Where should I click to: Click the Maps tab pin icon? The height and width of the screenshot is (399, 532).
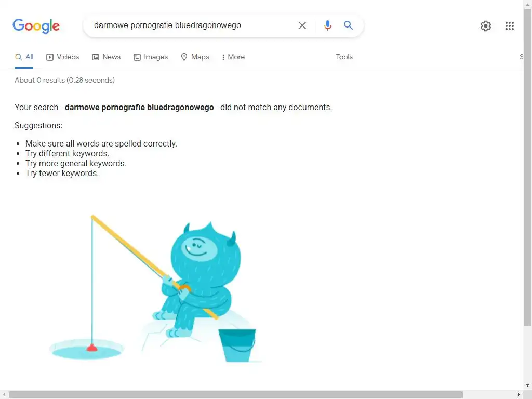pos(184,57)
